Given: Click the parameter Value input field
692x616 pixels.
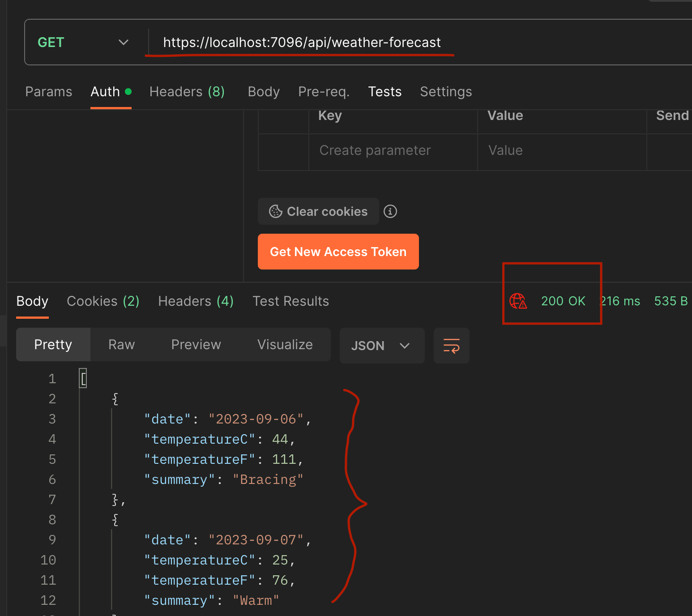Looking at the screenshot, I should [x=562, y=150].
